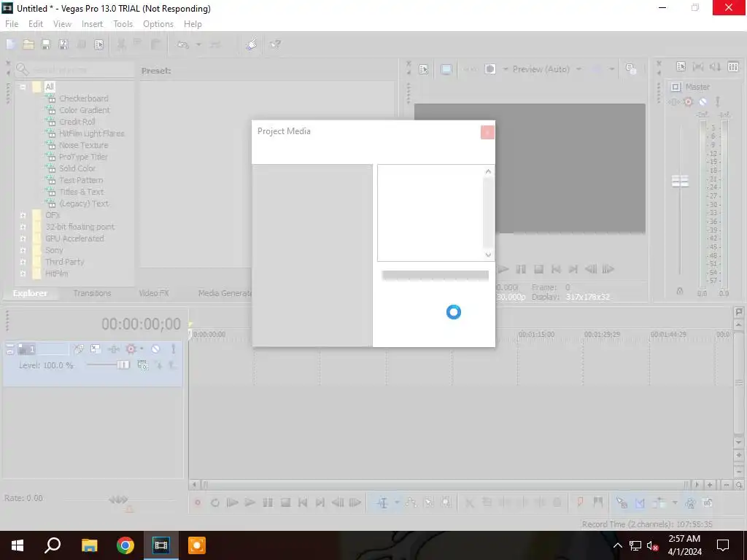This screenshot has height=560, width=747.
Task: Toggle Loop Playback in timeline transport
Action: pos(215,502)
